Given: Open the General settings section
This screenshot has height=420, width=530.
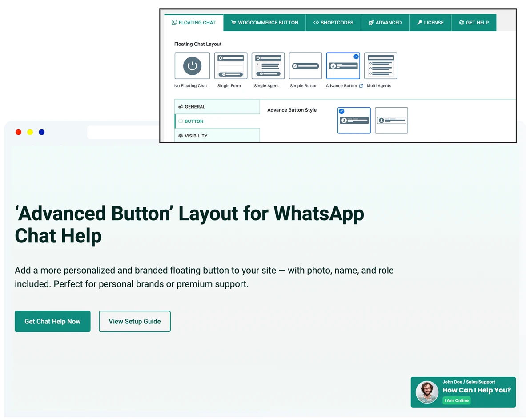Looking at the screenshot, I should [x=217, y=106].
